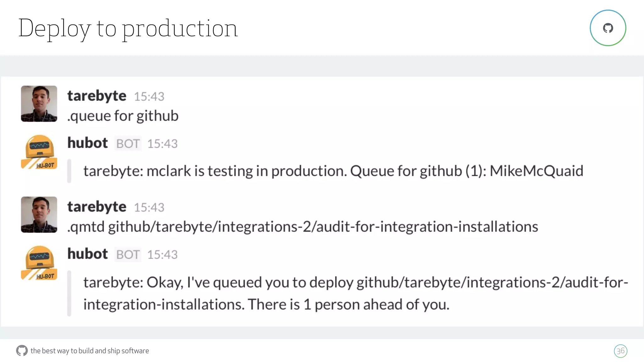Click hubot's name above the queued deploy message
Viewport: 644px width, 362px height.
(88, 254)
